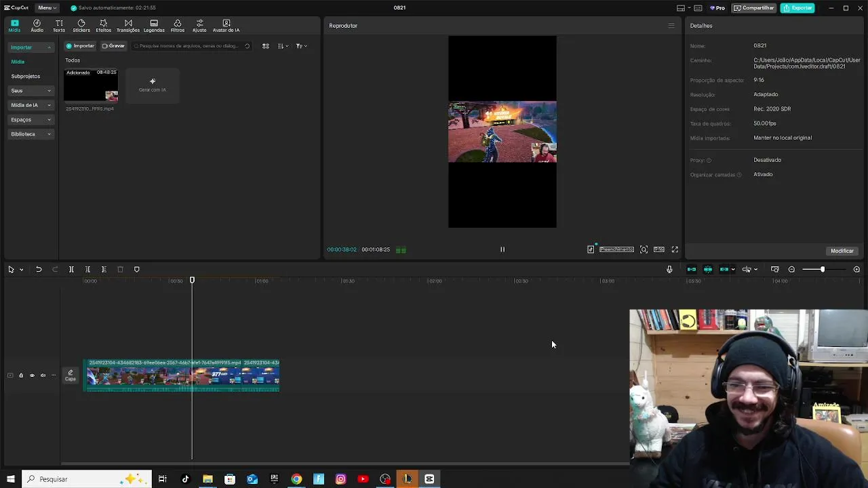The height and width of the screenshot is (488, 868).
Task: Toggle auto snapping
Action: click(x=708, y=270)
